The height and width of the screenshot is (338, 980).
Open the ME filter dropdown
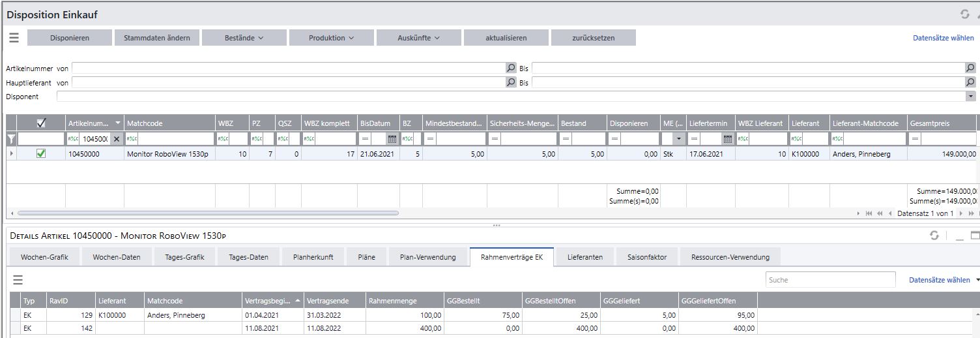tap(680, 139)
